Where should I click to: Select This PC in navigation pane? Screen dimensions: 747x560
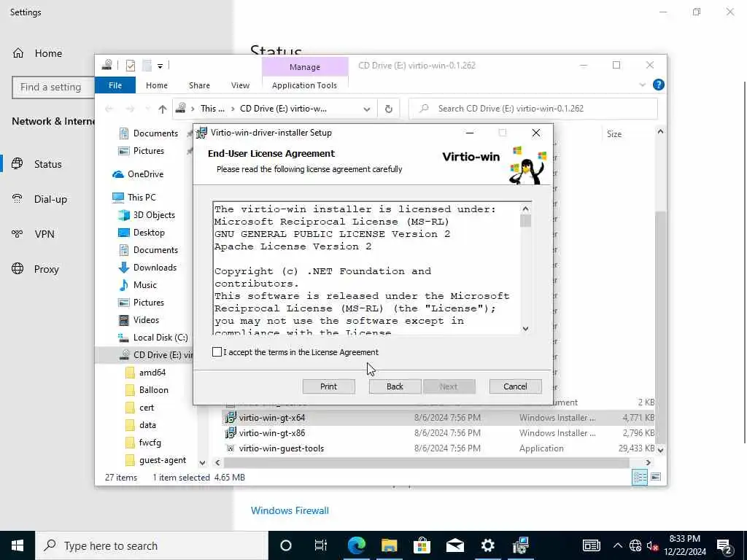click(x=142, y=197)
